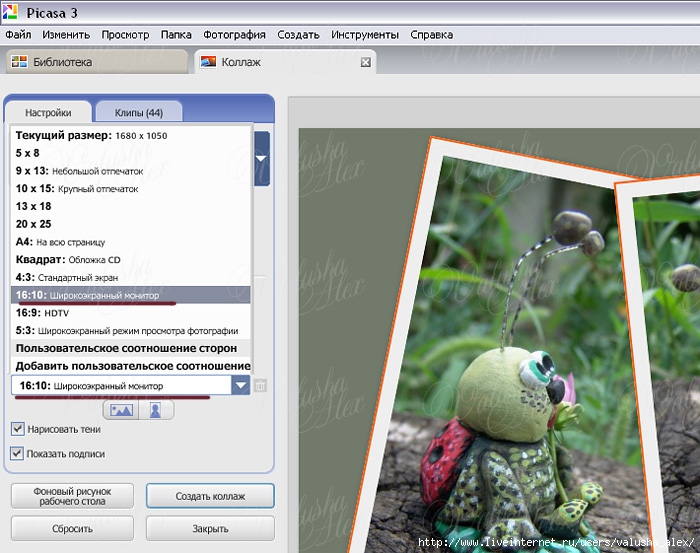
Task: Switch to the Библиотека tab
Action: tap(97, 62)
